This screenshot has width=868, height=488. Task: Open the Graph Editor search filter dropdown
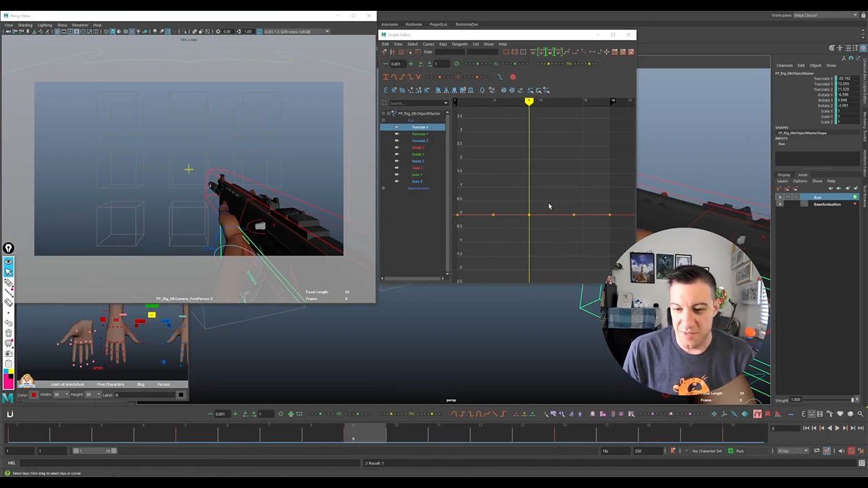pyautogui.click(x=445, y=103)
